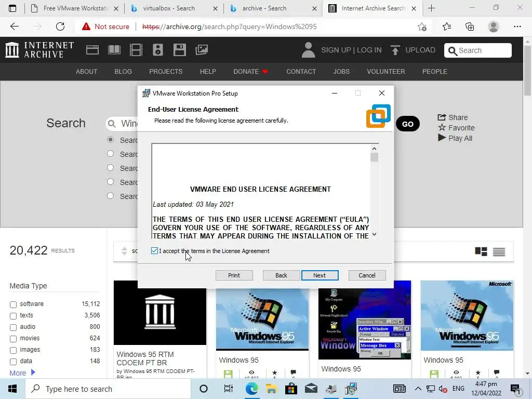Open File Explorer from taskbar
The height and width of the screenshot is (399, 532).
(x=271, y=389)
